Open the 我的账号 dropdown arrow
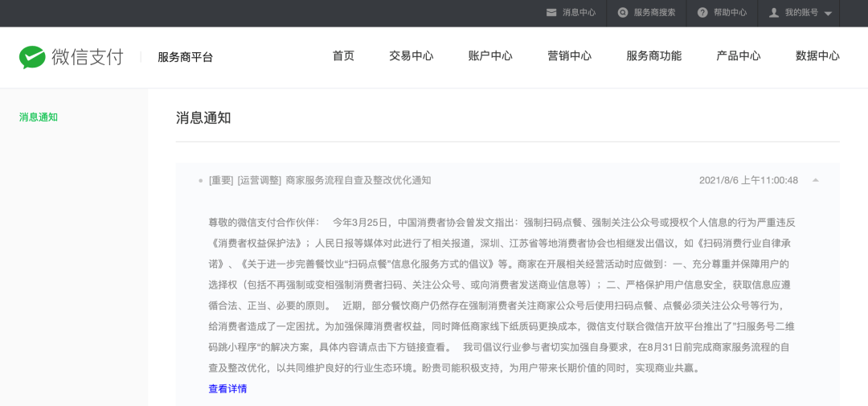 828,14
